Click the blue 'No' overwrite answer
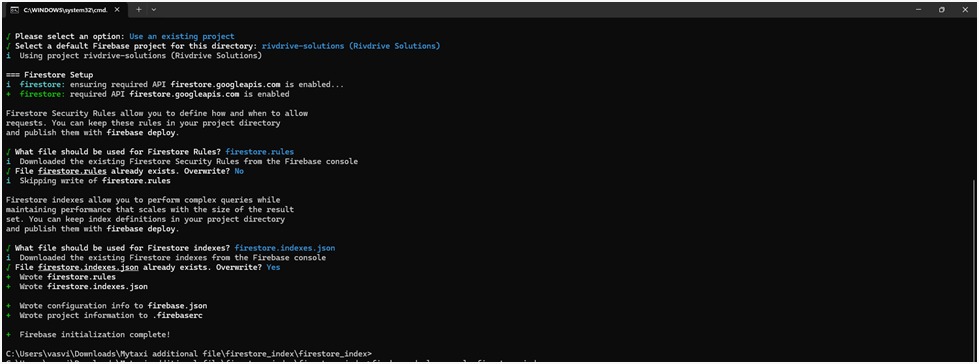The image size is (979, 364). pos(239,171)
